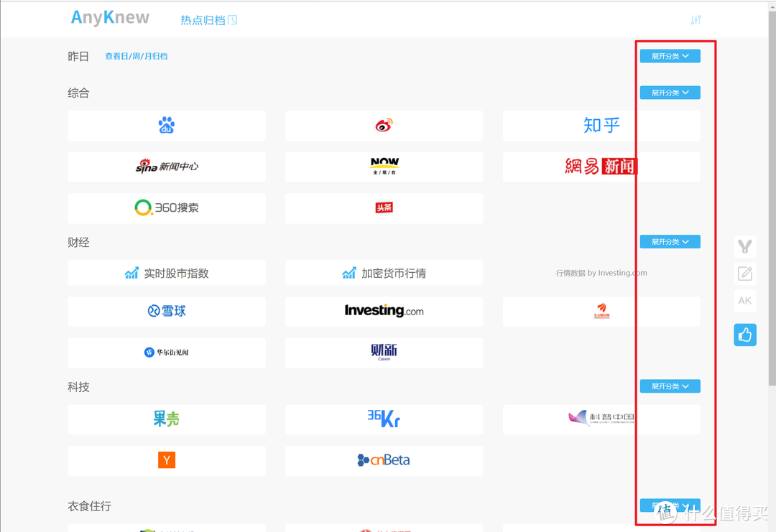The image size is (776, 532).
Task: Open the Sina 新闻中心 card
Action: tap(166, 167)
